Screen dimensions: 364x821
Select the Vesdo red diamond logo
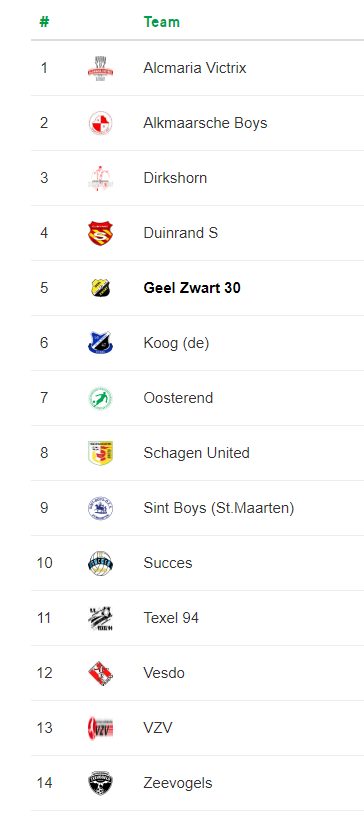[x=101, y=673]
